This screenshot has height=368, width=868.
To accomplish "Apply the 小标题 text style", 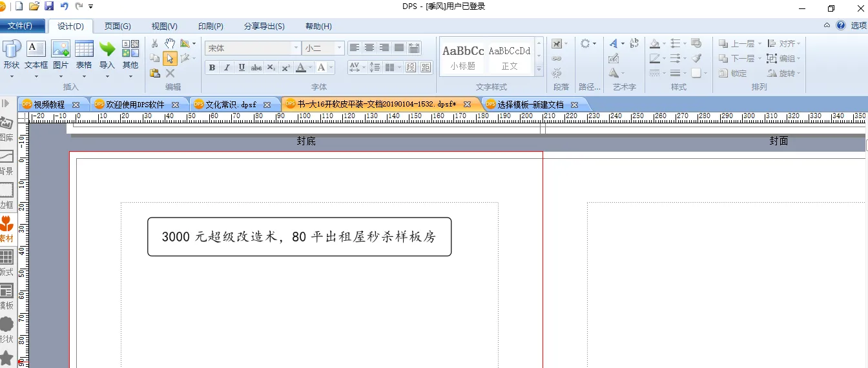I will pos(463,57).
